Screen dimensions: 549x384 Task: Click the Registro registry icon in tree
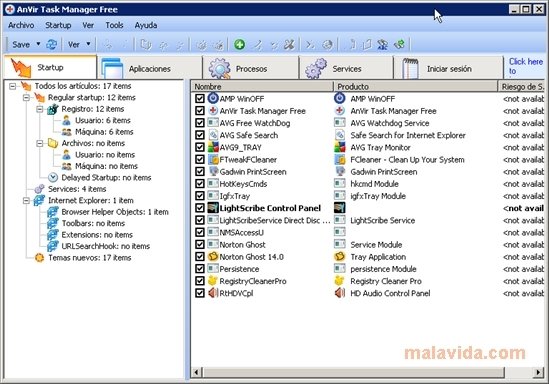53,109
